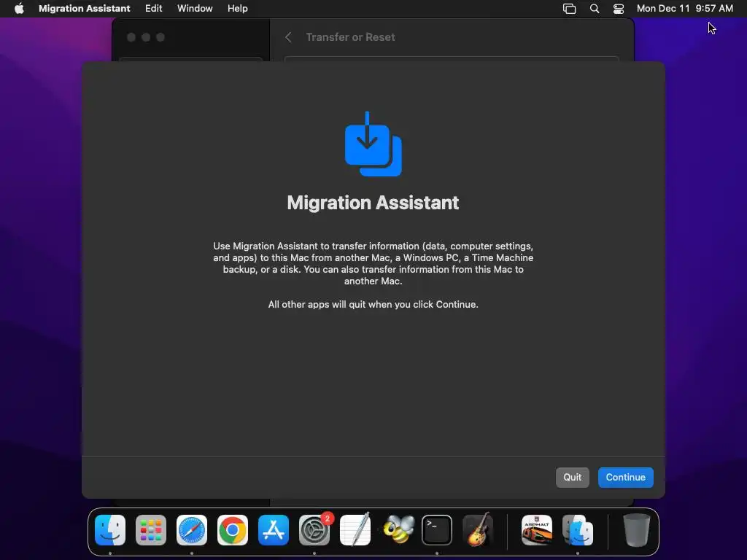Open the Apple menu

pyautogui.click(x=19, y=8)
